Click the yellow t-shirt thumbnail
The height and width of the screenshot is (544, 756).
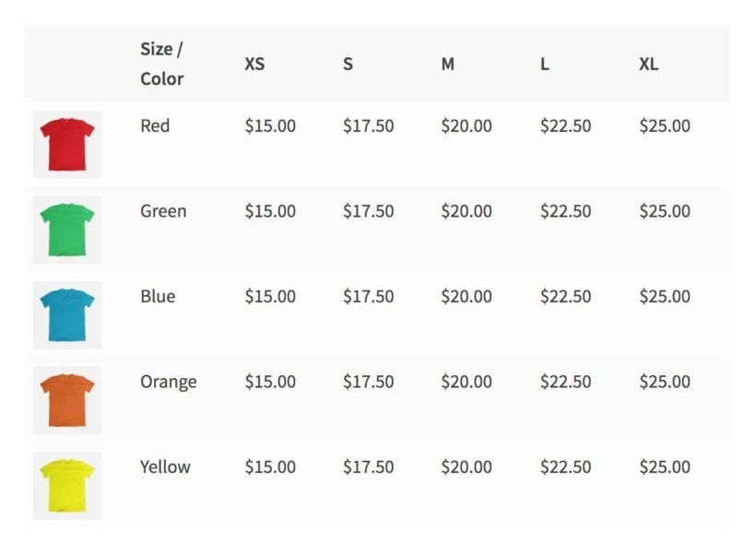coord(67,485)
